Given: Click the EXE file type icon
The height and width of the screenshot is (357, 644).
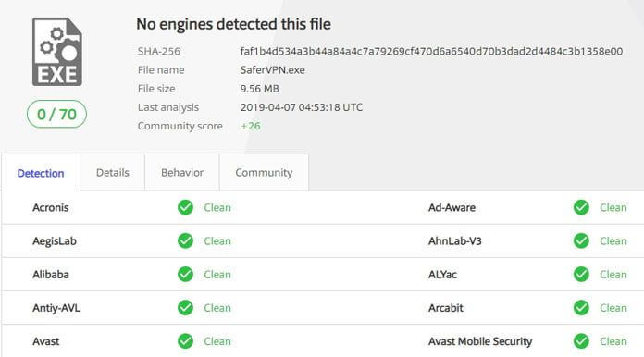Looking at the screenshot, I should pos(57,52).
